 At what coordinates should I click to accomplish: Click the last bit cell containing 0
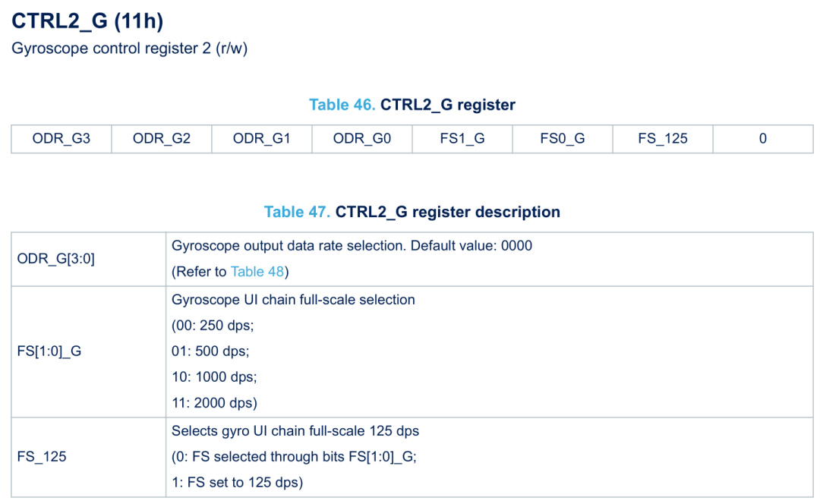coord(763,138)
